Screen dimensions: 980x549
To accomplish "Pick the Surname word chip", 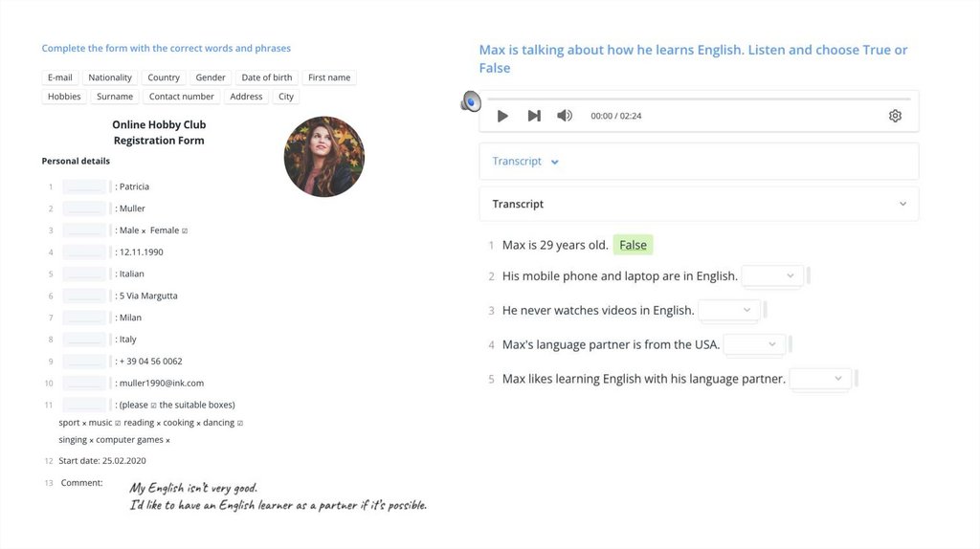I will pos(115,97).
